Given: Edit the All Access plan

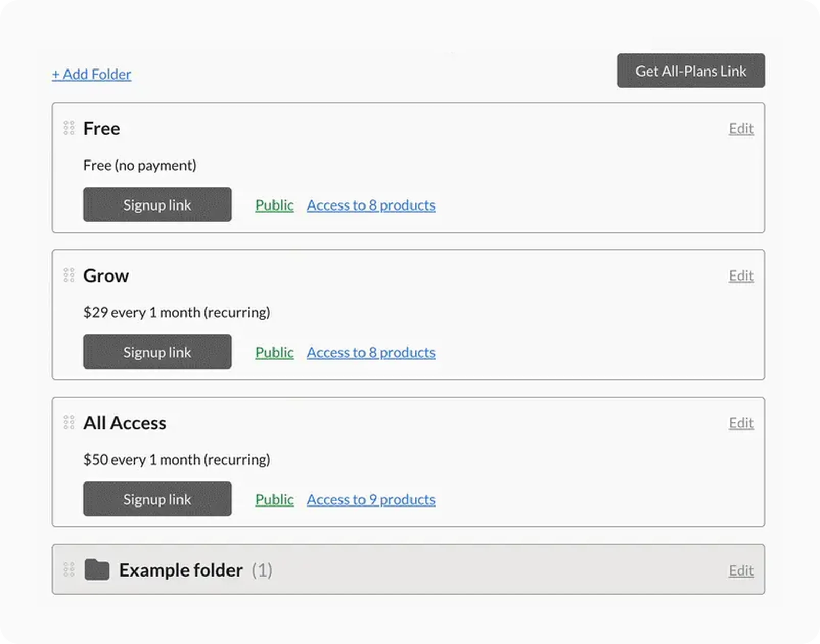Looking at the screenshot, I should click(x=741, y=423).
